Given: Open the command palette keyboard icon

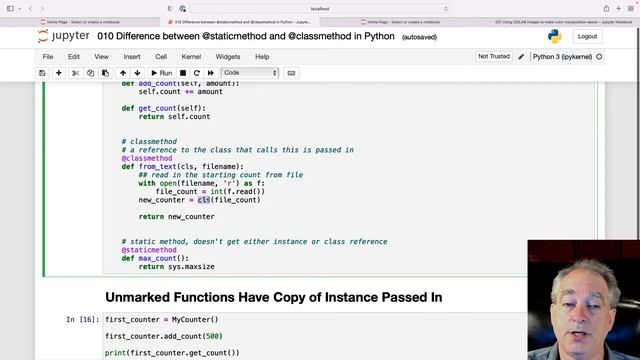Looking at the screenshot, I should 291,73.
